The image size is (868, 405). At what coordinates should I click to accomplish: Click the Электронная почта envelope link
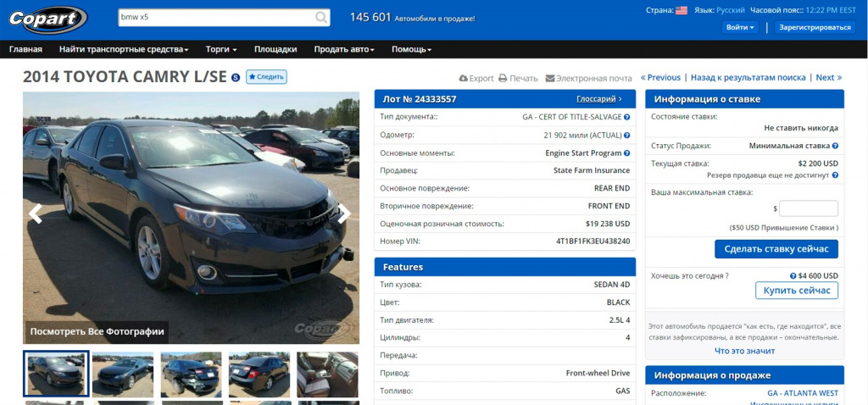[588, 78]
